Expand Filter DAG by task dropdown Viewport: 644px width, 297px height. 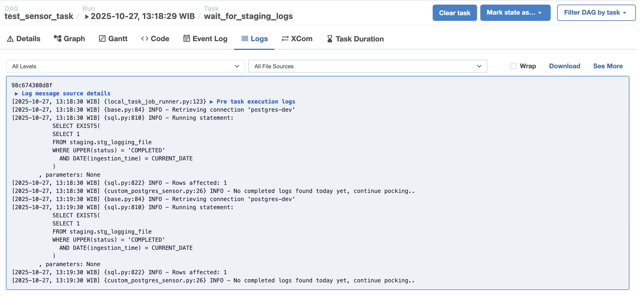pos(596,13)
